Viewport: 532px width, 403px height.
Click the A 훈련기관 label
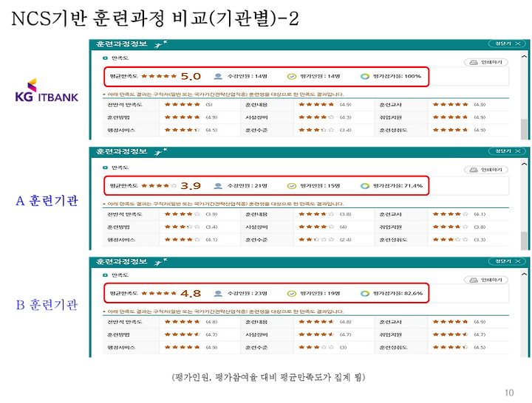click(x=47, y=201)
